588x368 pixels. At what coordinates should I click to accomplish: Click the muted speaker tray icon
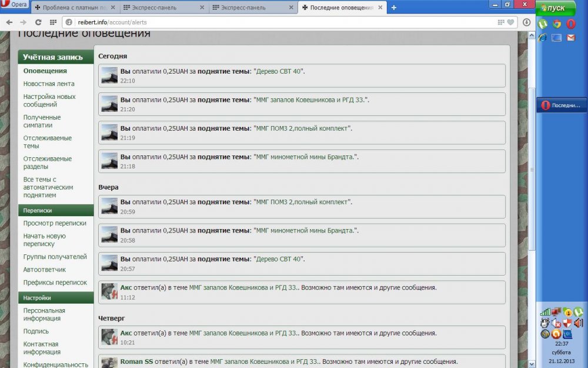coord(556,323)
